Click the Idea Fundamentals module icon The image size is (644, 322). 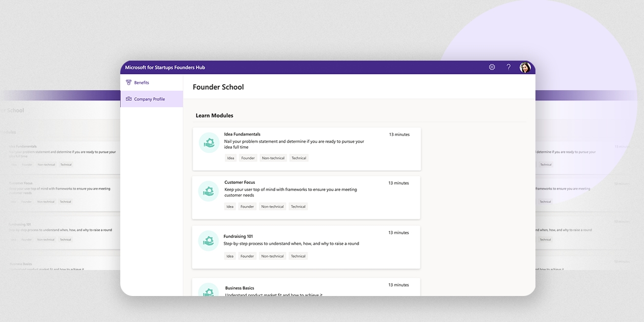[x=209, y=143]
